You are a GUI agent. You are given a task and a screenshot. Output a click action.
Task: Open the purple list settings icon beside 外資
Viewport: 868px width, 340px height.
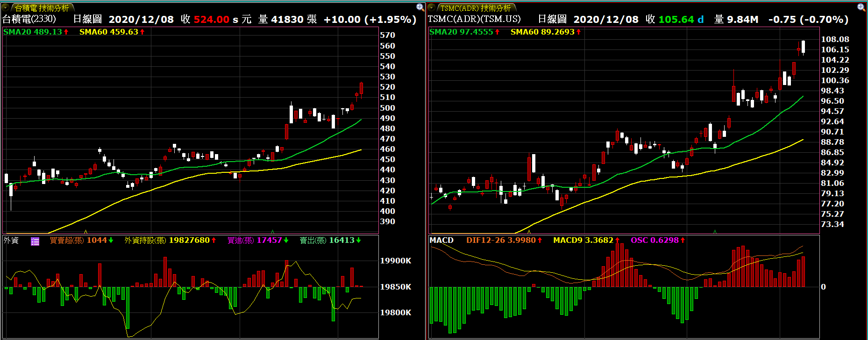(35, 241)
